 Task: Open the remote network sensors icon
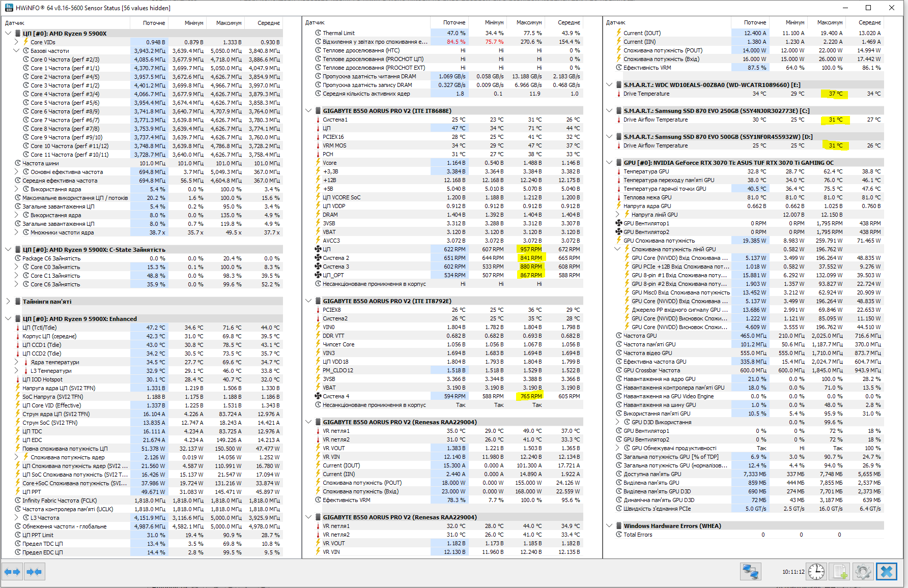(x=750, y=572)
